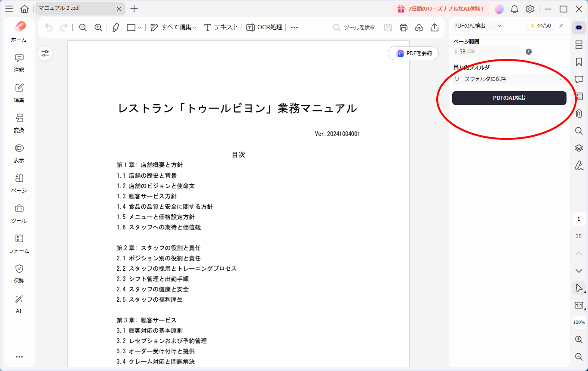This screenshot has height=371, width=588.
Task: Open the hamburger menu
Action: pos(9,9)
